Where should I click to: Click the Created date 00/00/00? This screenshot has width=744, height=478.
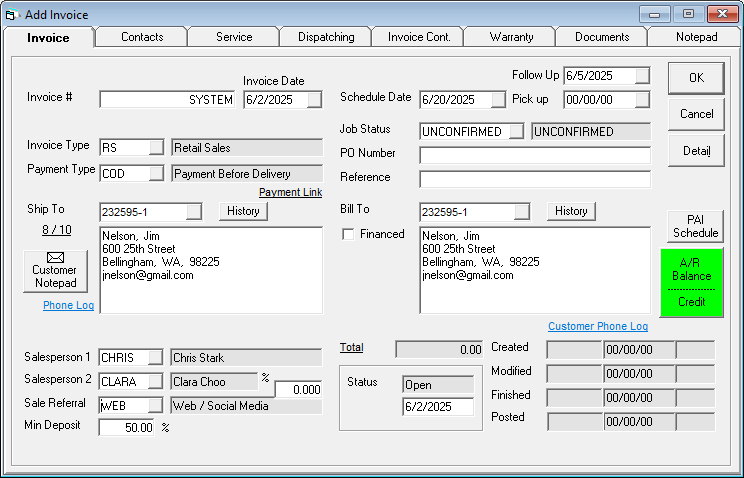pyautogui.click(x=639, y=350)
